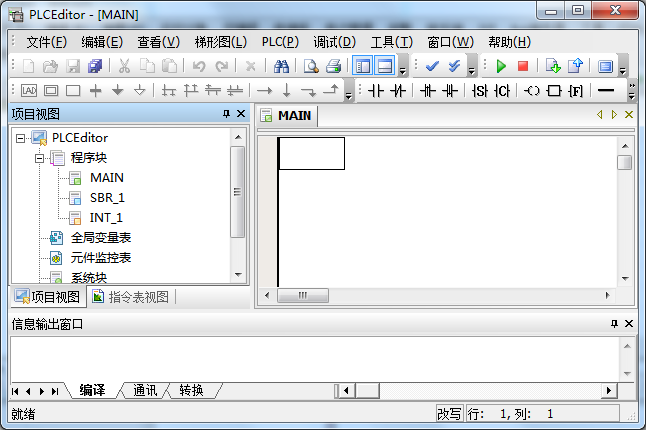Pin the 项目视图 panel

point(226,114)
